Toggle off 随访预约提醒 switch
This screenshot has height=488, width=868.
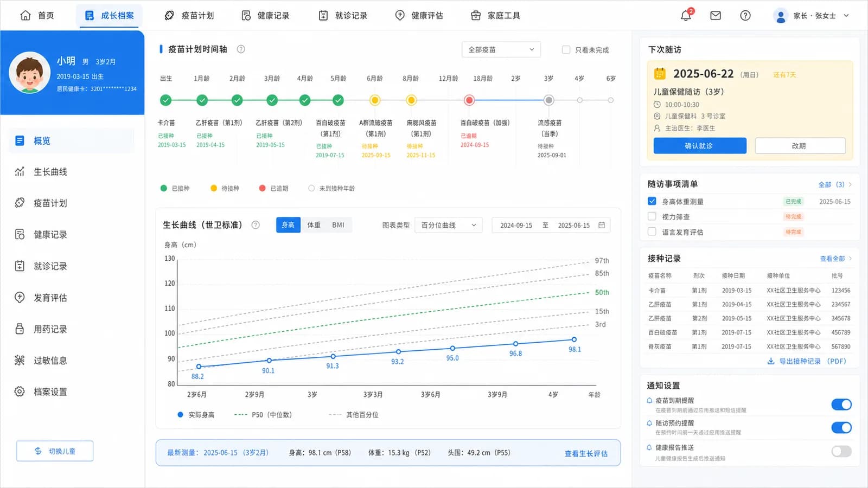coord(841,427)
